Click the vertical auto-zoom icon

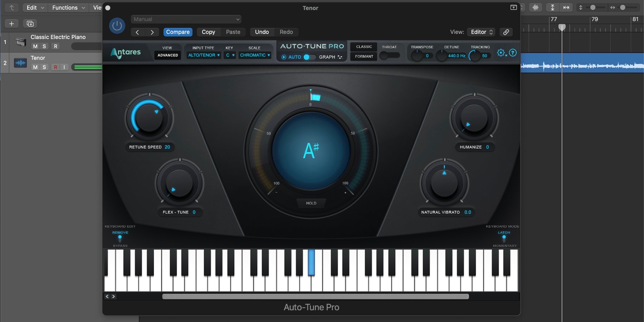click(552, 7)
